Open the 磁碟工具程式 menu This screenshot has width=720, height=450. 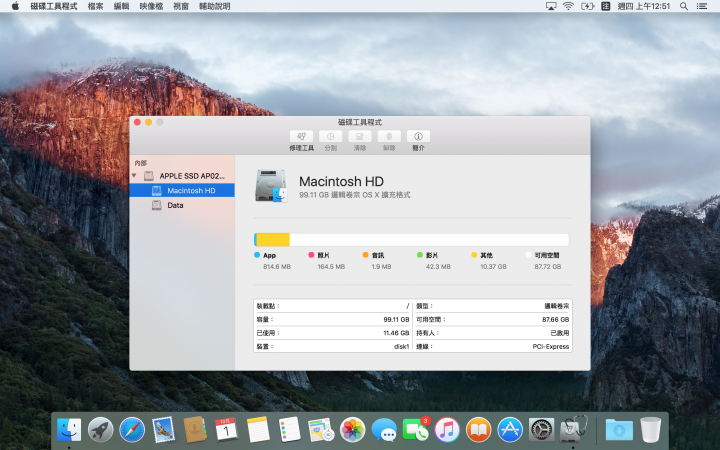[x=54, y=6]
